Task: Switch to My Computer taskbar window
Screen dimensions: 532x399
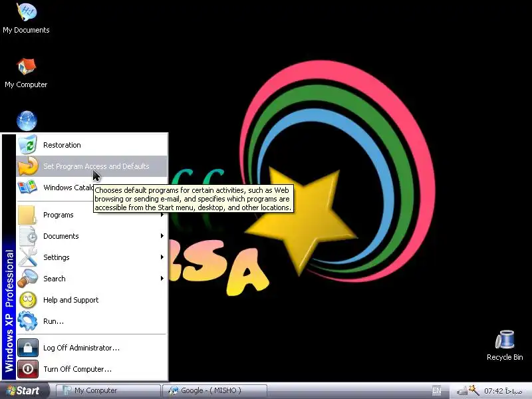Action: point(108,390)
